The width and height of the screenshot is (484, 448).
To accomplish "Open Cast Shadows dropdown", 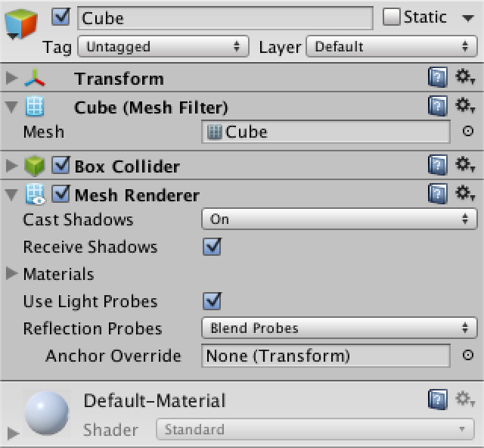I will point(340,219).
